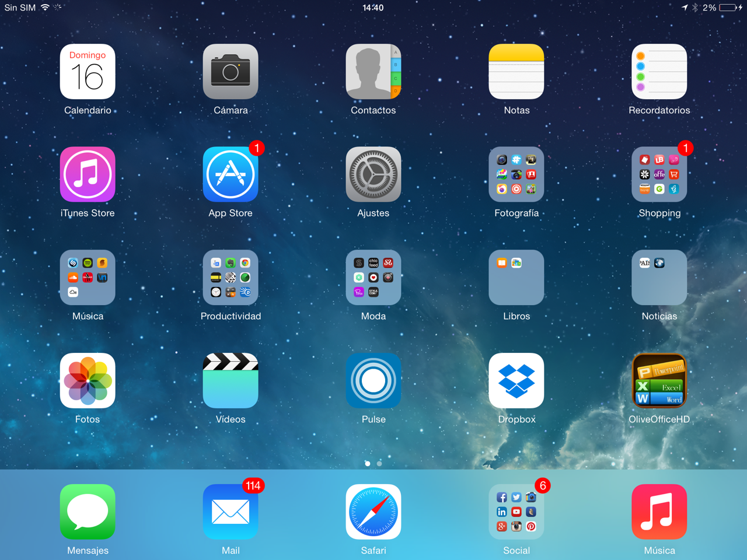
Task: Open the Notas app
Action: click(516, 72)
